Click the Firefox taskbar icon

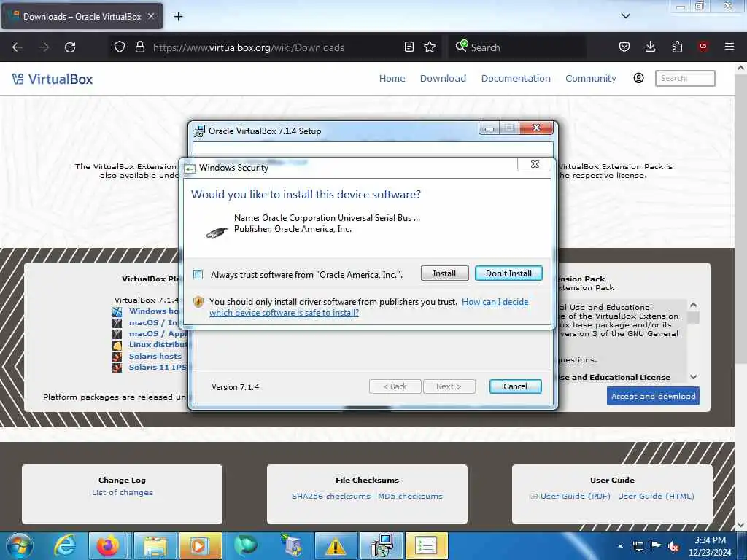tap(108, 545)
